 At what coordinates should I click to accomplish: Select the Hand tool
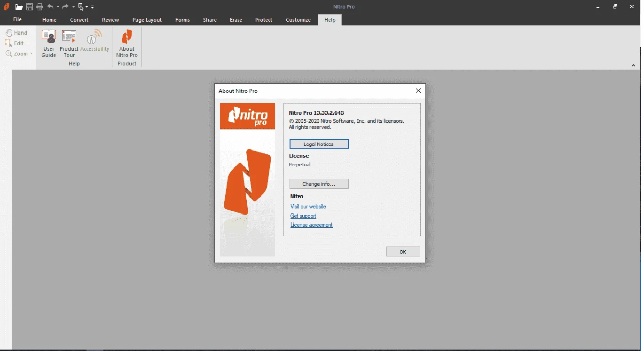coord(16,33)
